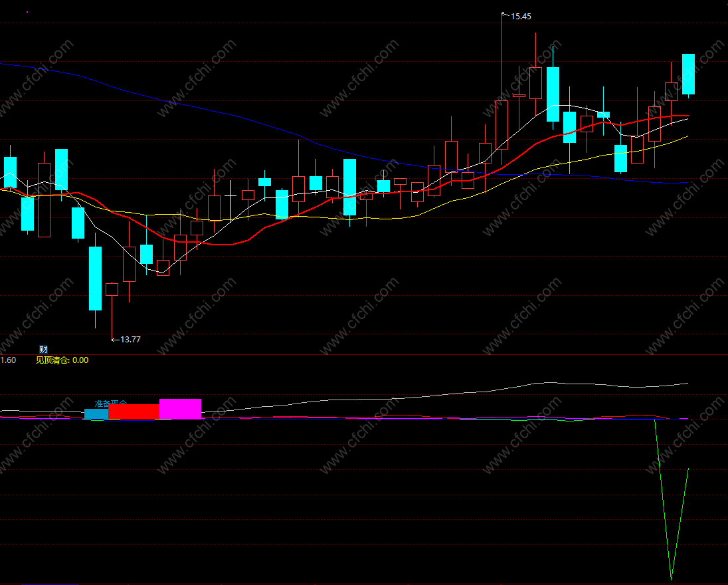Click the 财 financial marker icon
This screenshot has width=728, height=585.
pyautogui.click(x=43, y=350)
